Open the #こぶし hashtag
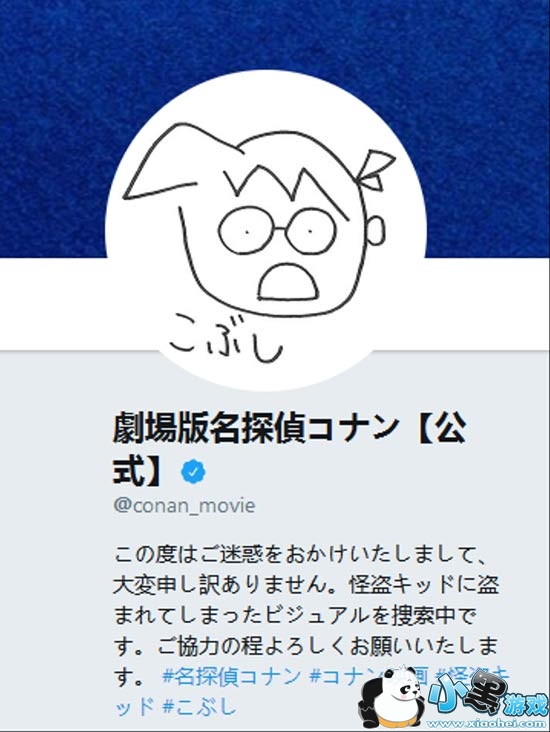This screenshot has height=732, width=550. (199, 706)
